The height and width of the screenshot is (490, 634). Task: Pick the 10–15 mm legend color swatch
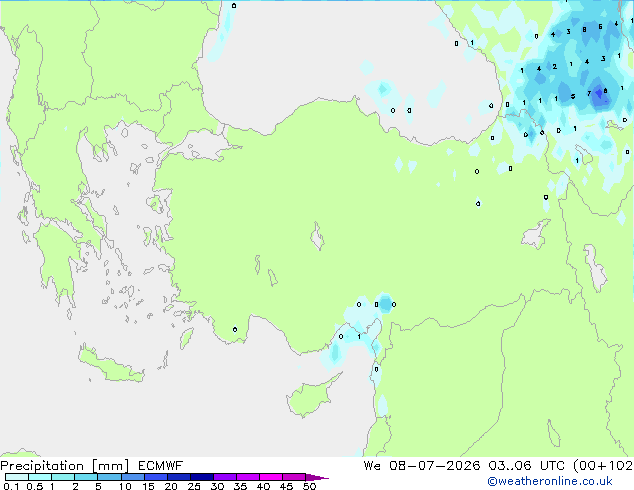pos(132,477)
